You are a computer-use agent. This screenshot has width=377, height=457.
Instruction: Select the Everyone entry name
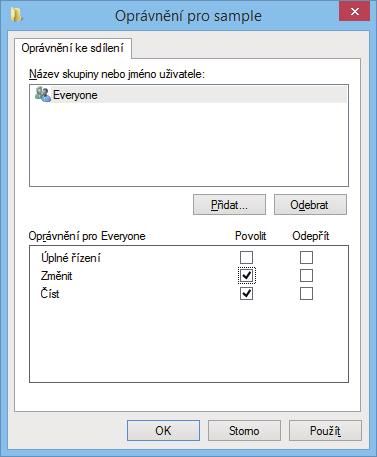click(x=75, y=95)
